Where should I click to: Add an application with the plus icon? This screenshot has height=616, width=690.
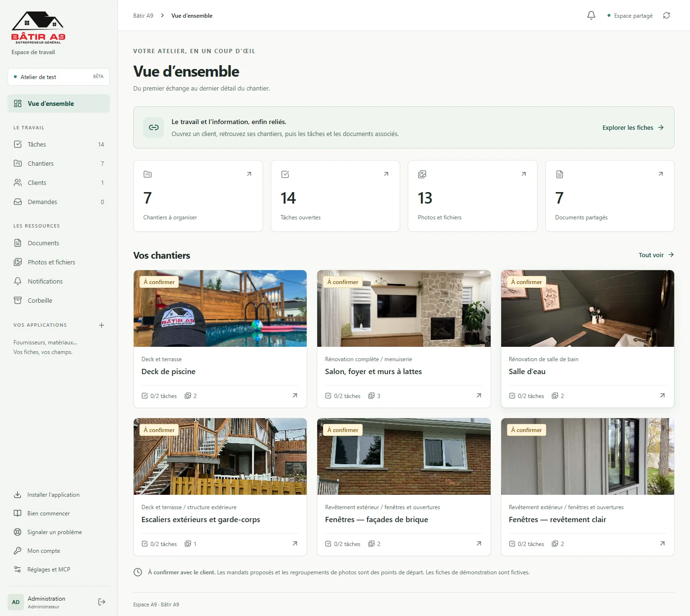coord(102,325)
